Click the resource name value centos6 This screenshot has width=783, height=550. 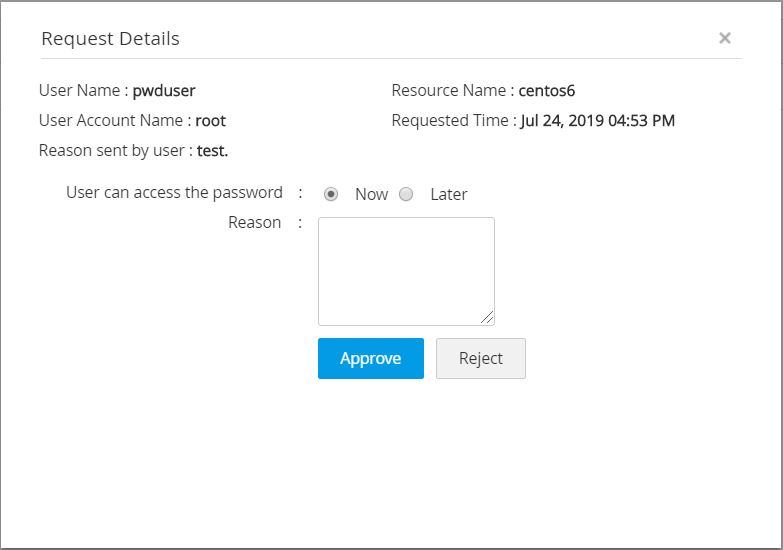(547, 91)
